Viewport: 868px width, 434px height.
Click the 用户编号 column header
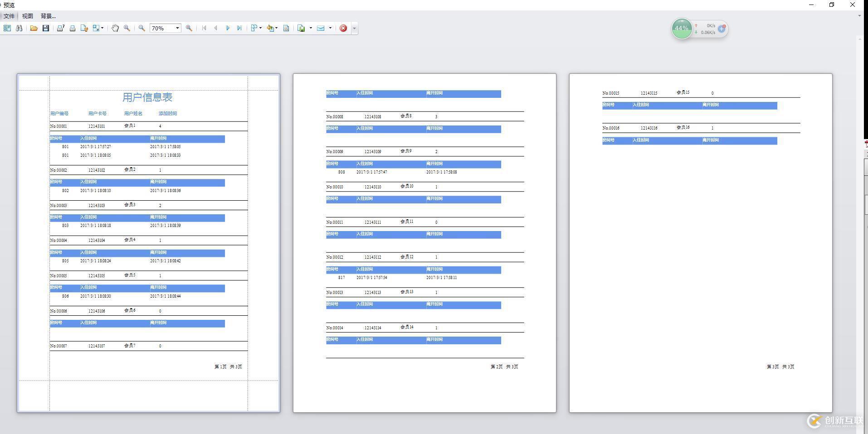pyautogui.click(x=59, y=113)
